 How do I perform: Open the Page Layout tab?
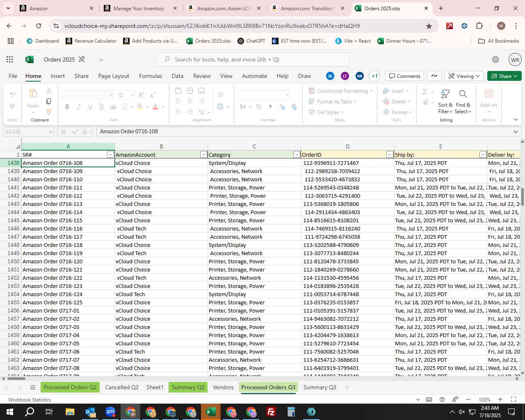click(x=114, y=76)
